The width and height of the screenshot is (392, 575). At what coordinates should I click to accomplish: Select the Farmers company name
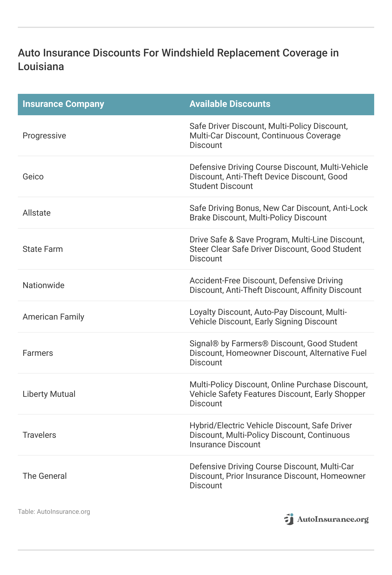pos(38,353)
